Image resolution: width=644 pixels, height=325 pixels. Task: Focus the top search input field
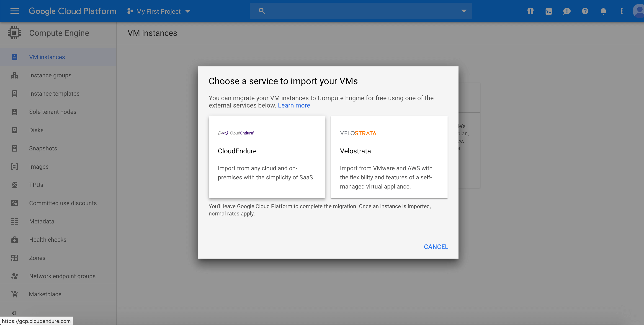pyautogui.click(x=361, y=11)
